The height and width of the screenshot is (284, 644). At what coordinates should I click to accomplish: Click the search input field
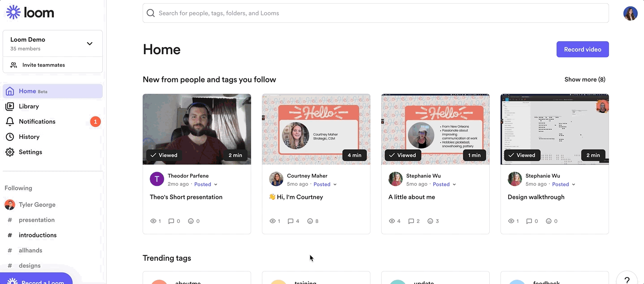[375, 13]
